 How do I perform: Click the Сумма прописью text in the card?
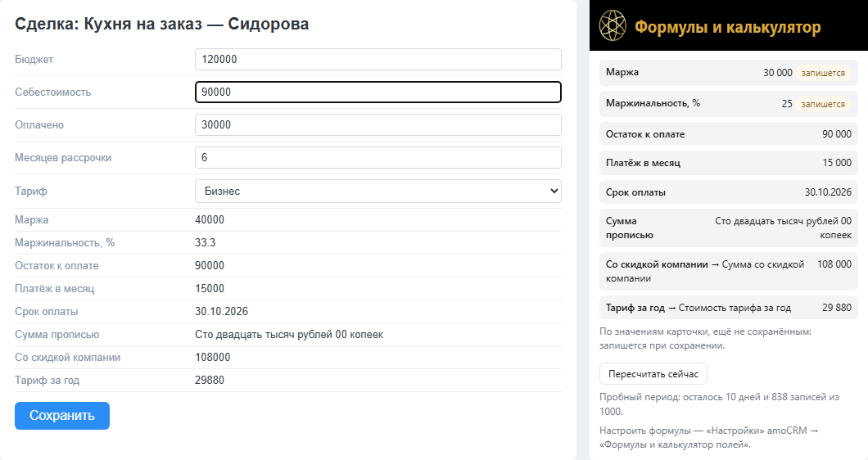point(289,334)
